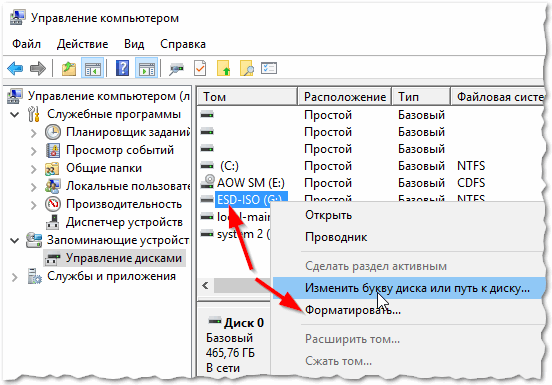Image resolution: width=552 pixels, height=385 pixels.
Task: Click the Shared Folders icon
Action: click(52, 168)
